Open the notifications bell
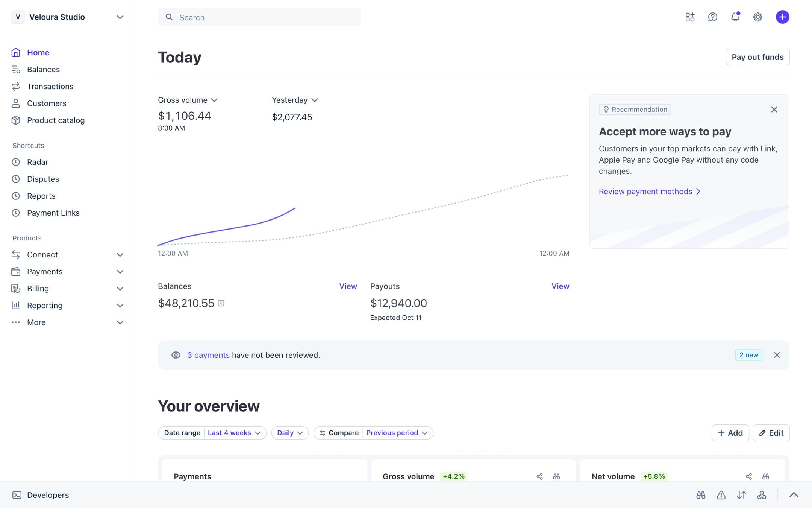812x508 pixels. 735,17
